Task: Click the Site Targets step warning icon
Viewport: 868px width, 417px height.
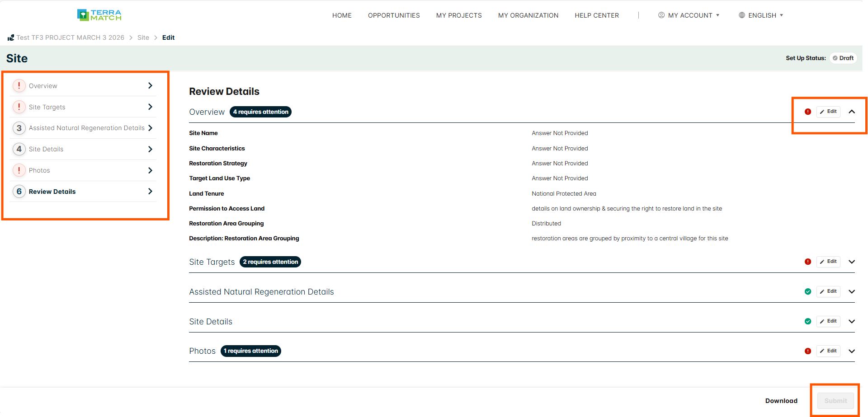Action: coord(19,107)
